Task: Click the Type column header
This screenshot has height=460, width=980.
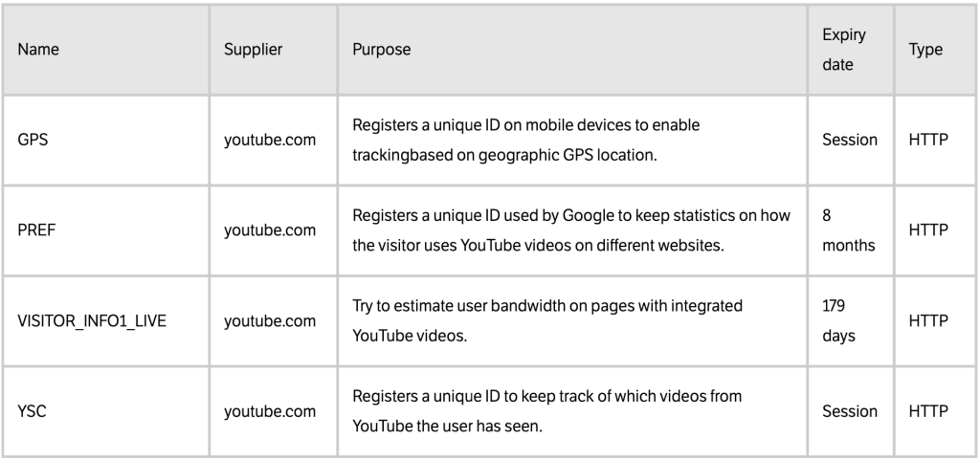Action: tap(925, 50)
